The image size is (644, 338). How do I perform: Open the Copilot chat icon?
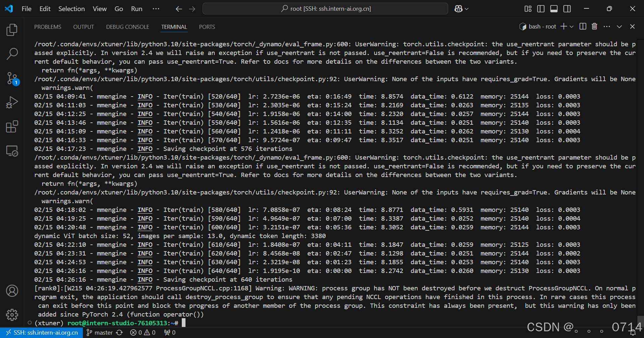458,9
